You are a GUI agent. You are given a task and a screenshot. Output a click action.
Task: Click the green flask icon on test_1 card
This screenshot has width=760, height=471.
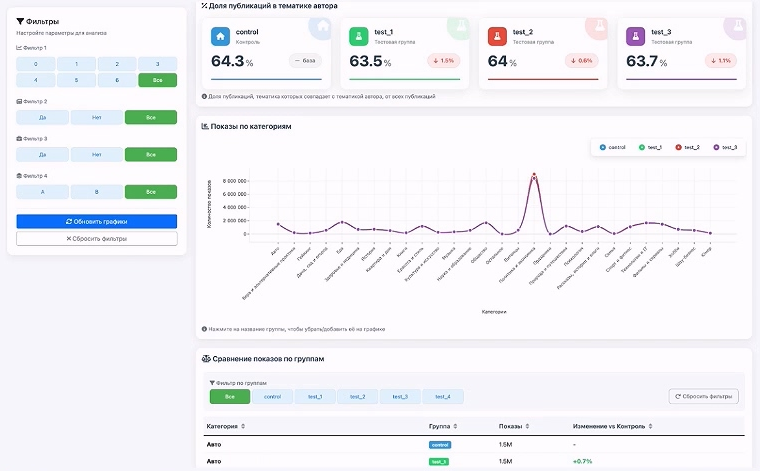[359, 36]
